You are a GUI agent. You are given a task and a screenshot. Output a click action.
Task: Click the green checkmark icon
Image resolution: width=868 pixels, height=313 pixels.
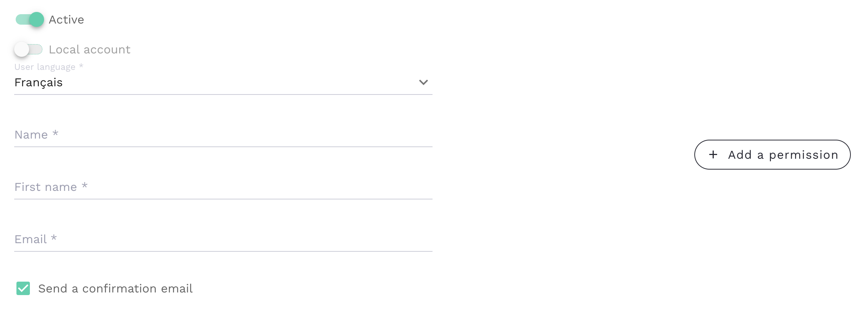23,288
